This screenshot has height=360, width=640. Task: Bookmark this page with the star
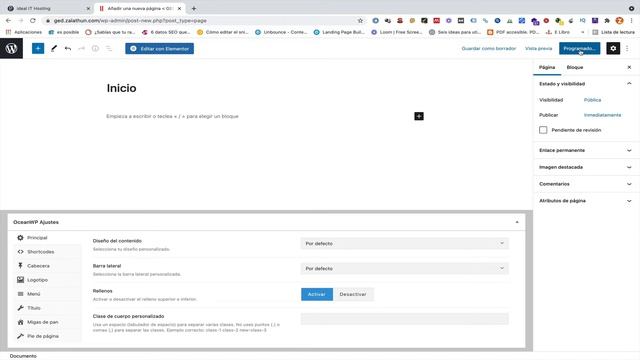pos(360,20)
